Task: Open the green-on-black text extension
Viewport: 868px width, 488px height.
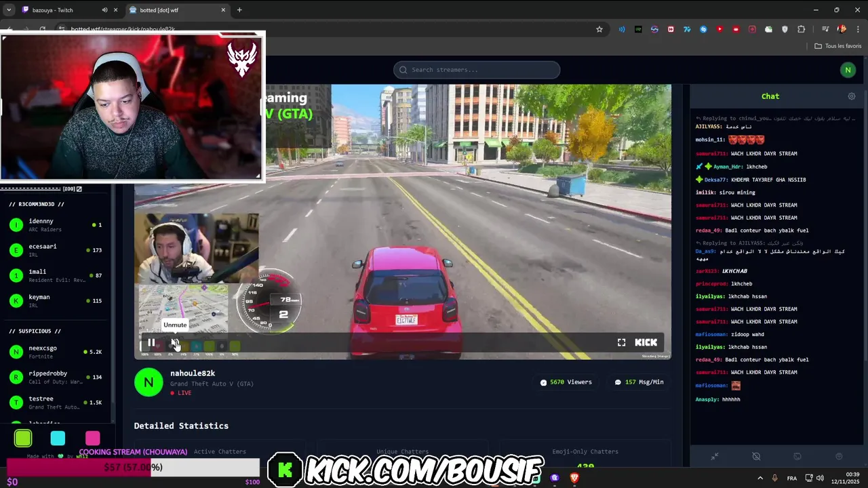Action: tap(638, 29)
